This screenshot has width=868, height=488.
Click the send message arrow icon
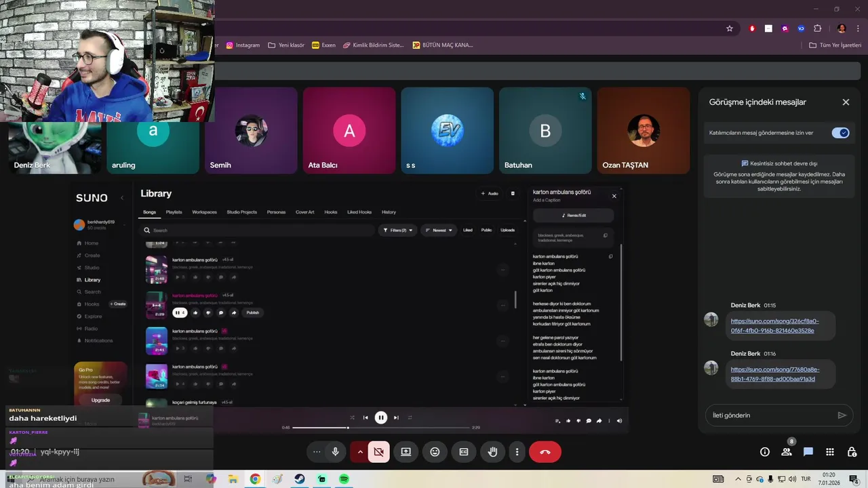842,415
